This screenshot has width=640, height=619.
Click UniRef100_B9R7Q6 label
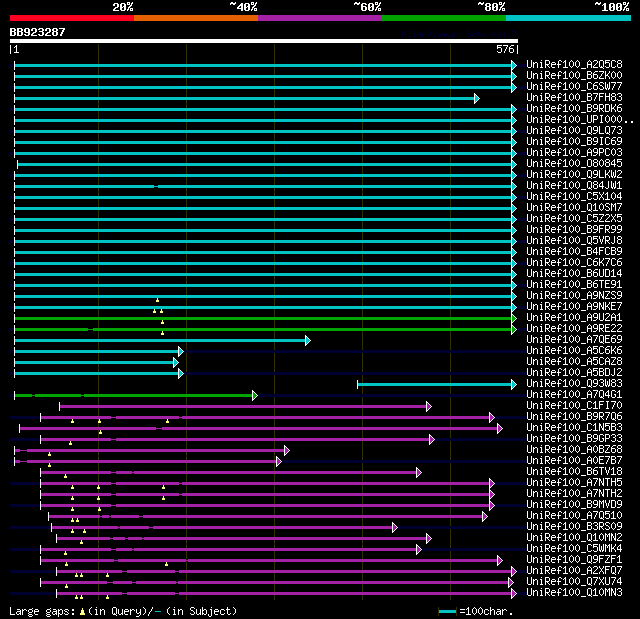[574, 417]
